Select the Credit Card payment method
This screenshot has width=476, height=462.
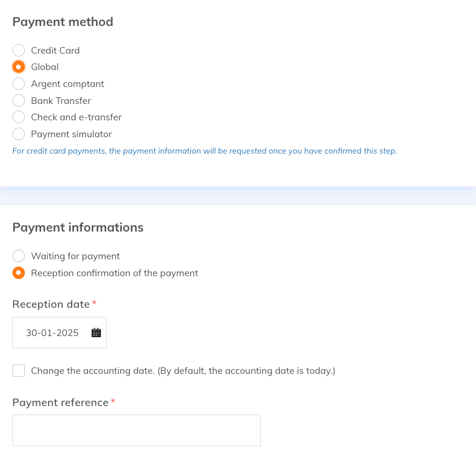19,50
